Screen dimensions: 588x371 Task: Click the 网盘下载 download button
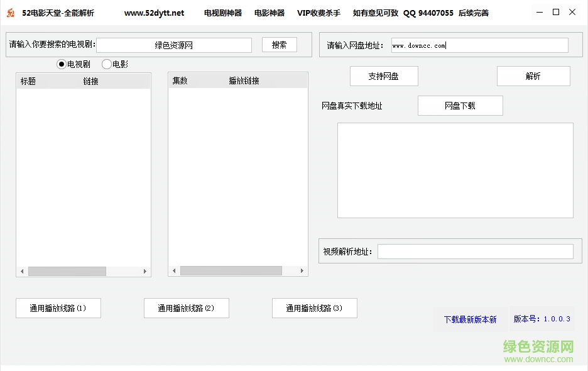(x=460, y=105)
